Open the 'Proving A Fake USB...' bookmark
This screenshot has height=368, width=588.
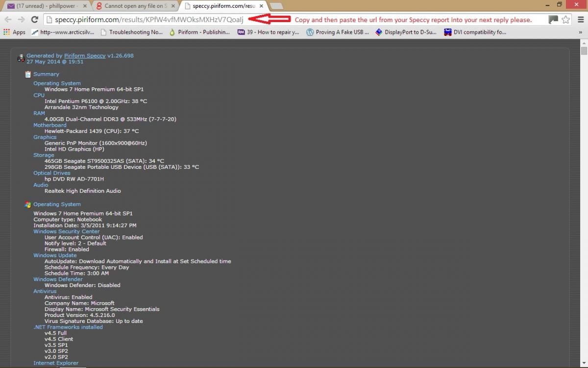click(x=338, y=32)
